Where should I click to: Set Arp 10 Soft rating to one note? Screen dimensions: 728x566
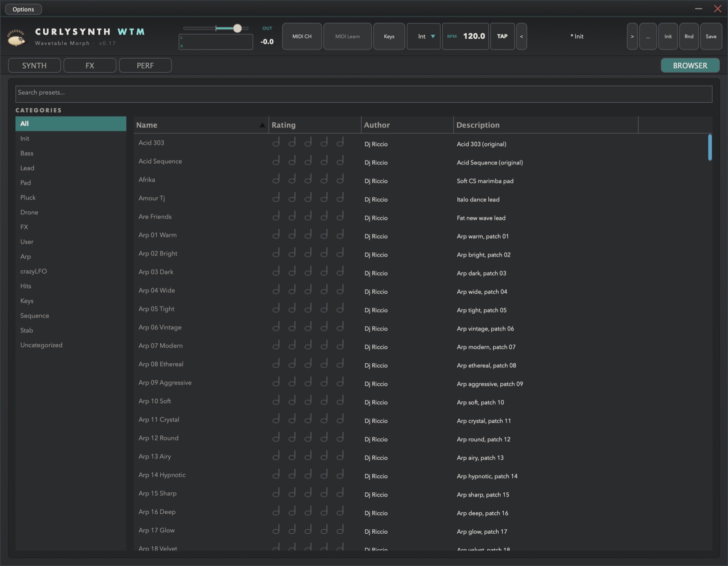(x=276, y=401)
